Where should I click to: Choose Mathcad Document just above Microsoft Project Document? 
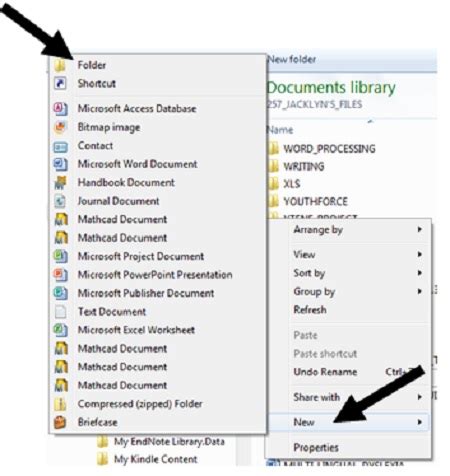(122, 238)
